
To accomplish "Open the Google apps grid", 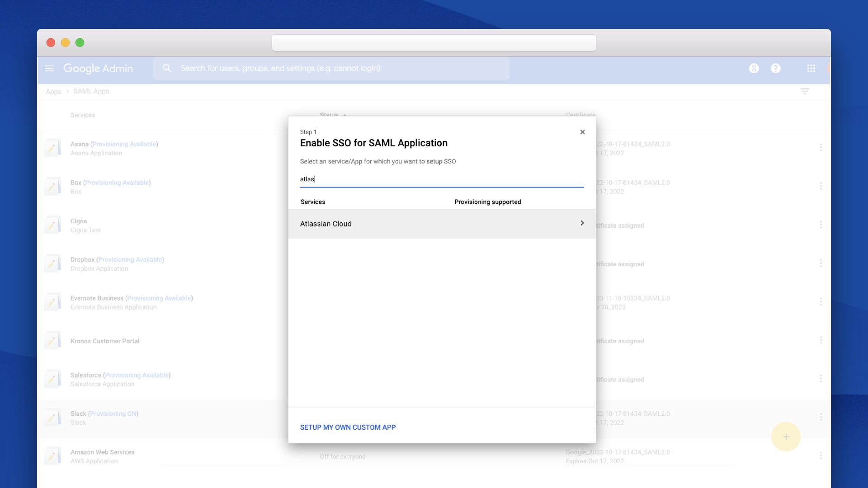I will point(811,68).
